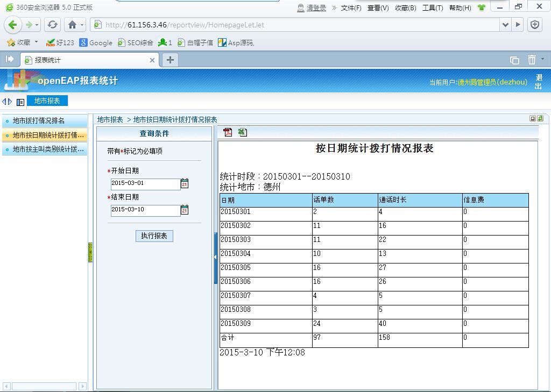Expand the home button dropdown arrow
The image size is (551, 392).
[x=82, y=25]
